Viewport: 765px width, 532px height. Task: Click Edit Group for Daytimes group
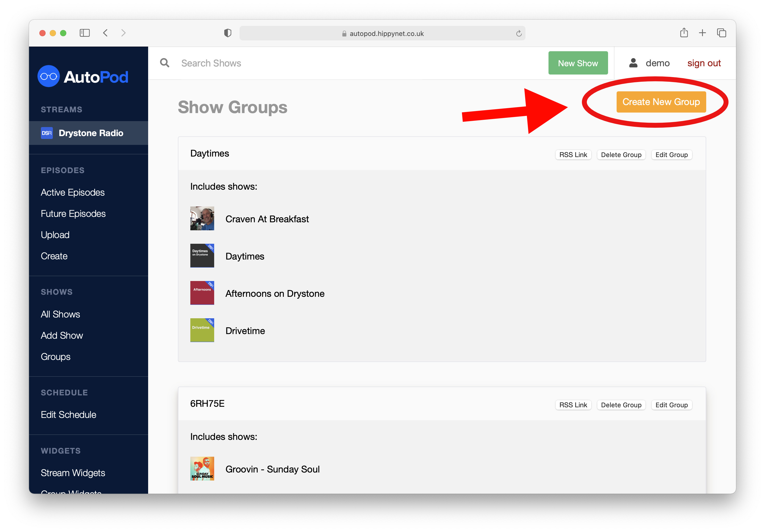(x=671, y=155)
